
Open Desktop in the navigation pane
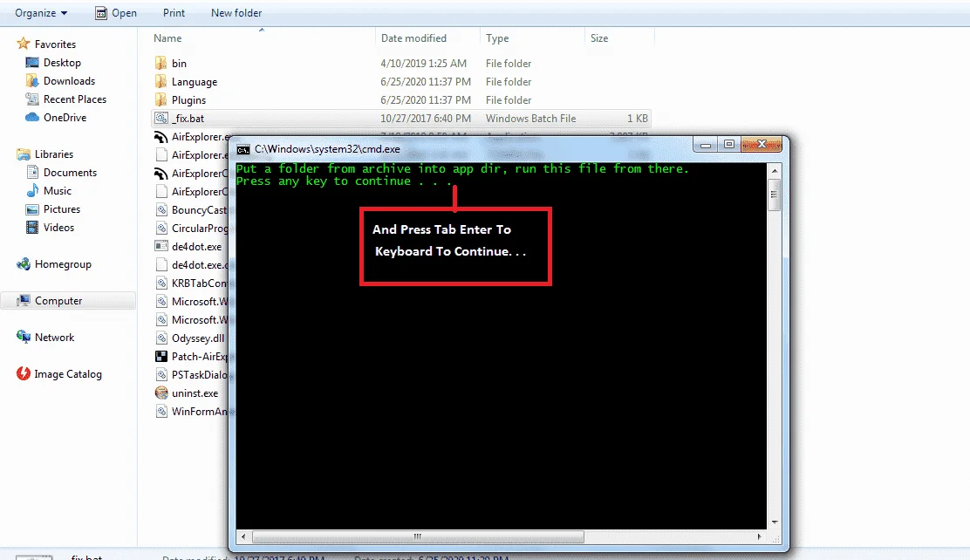[x=62, y=63]
